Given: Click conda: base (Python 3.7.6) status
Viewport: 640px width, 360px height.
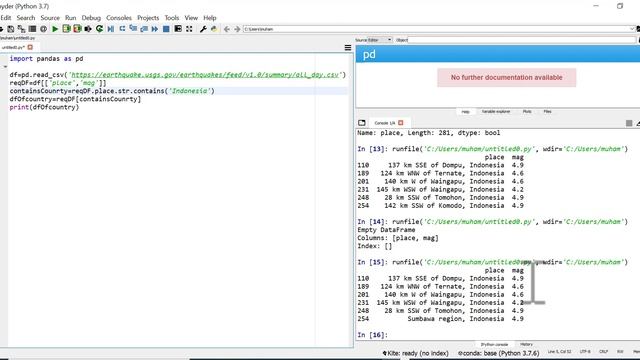Looking at the screenshot, I should (498, 353).
